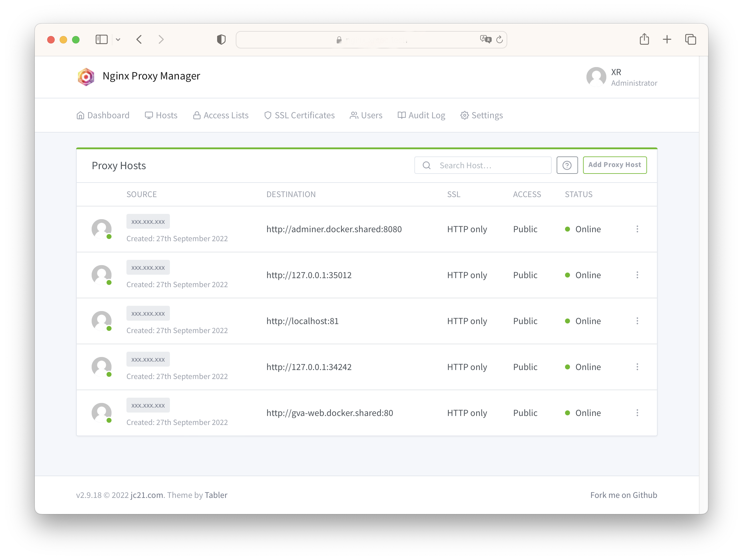743x560 pixels.
Task: Click the XR user avatar icon
Action: click(x=596, y=77)
